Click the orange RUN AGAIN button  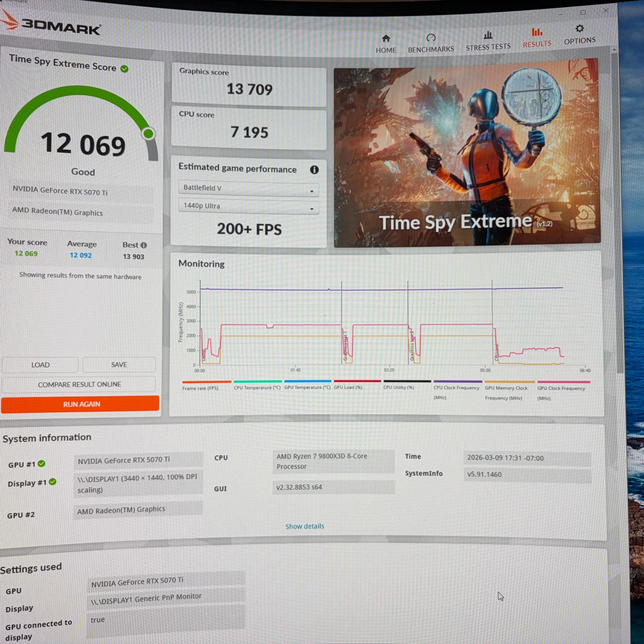[x=80, y=404]
